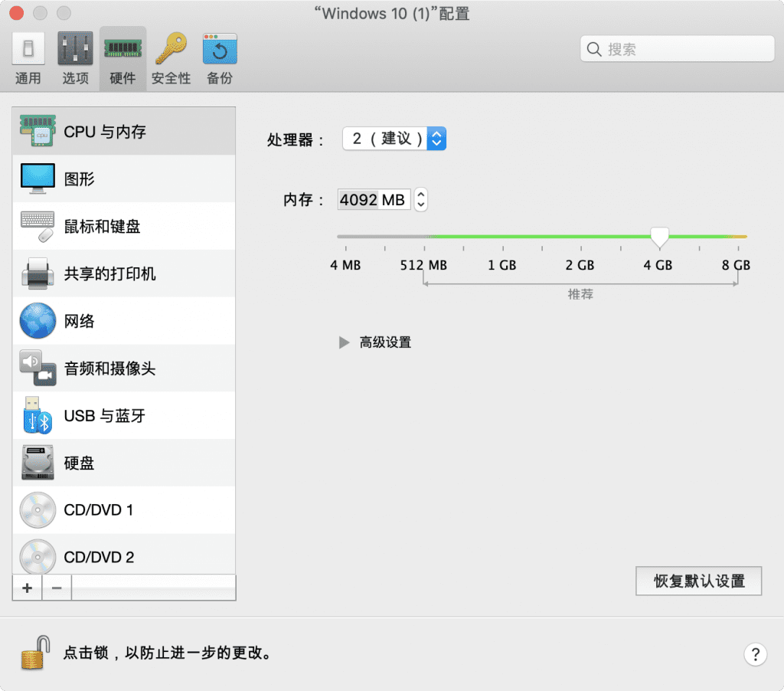Add new hardware with the + button
The height and width of the screenshot is (691, 784).
pyautogui.click(x=26, y=587)
